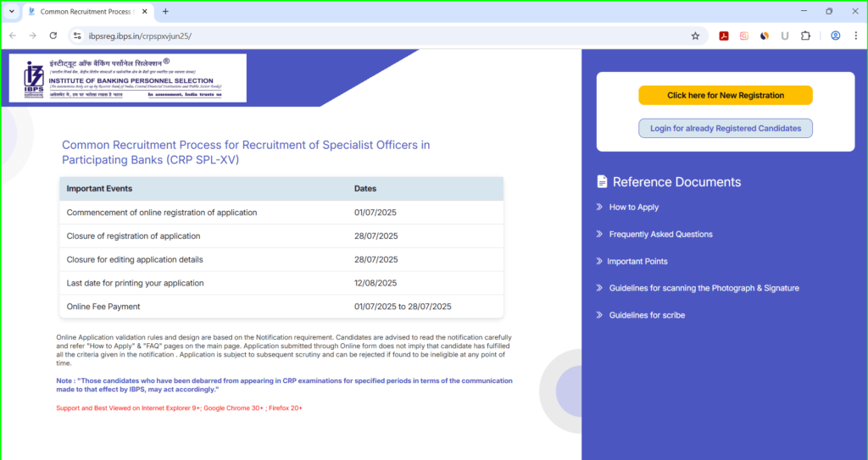
Task: Go forward to the next page
Action: tap(33, 36)
